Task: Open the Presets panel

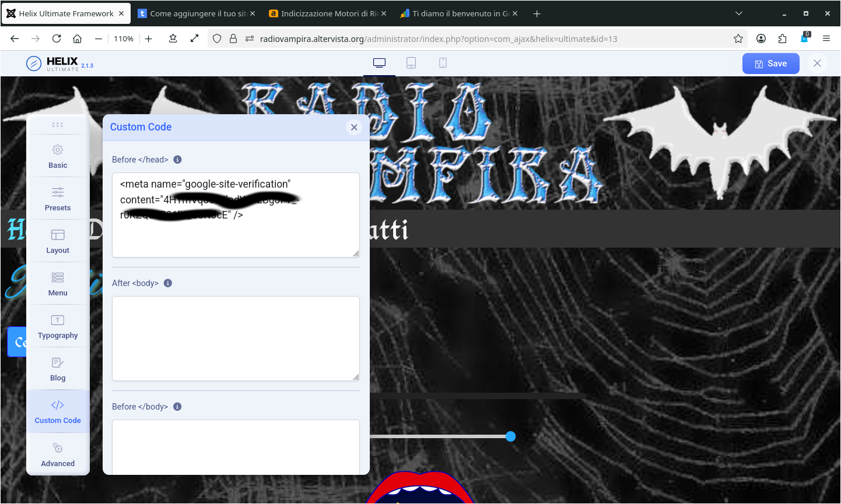Action: tap(58, 199)
